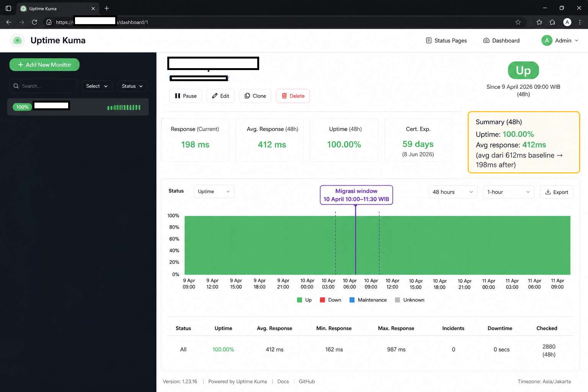This screenshot has height=392, width=588.
Task: Click the 412 ms average response card value
Action: [272, 144]
